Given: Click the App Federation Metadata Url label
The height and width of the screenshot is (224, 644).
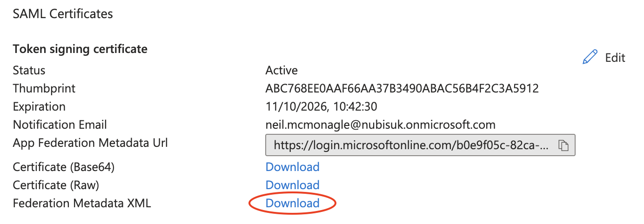Looking at the screenshot, I should point(90,143).
